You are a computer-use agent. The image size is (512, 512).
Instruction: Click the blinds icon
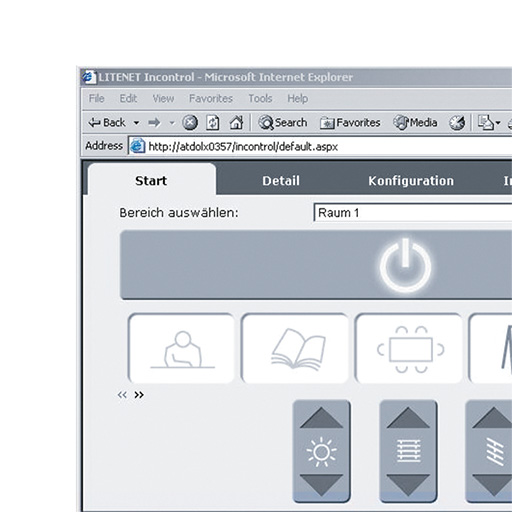409,451
